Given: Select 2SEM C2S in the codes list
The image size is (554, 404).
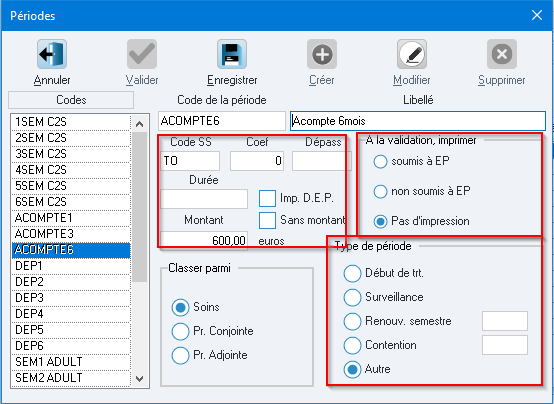Looking at the screenshot, I should 71,138.
